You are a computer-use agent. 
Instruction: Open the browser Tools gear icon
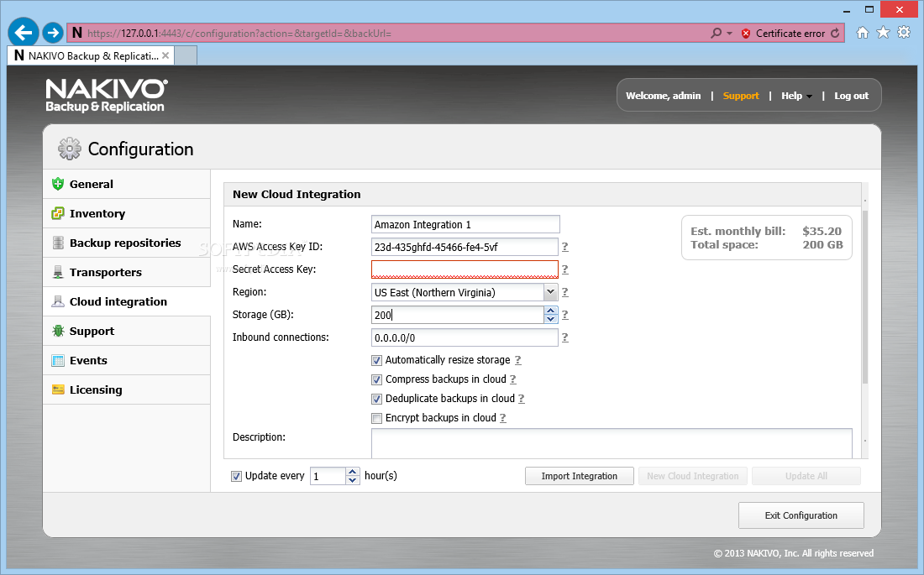click(x=904, y=33)
